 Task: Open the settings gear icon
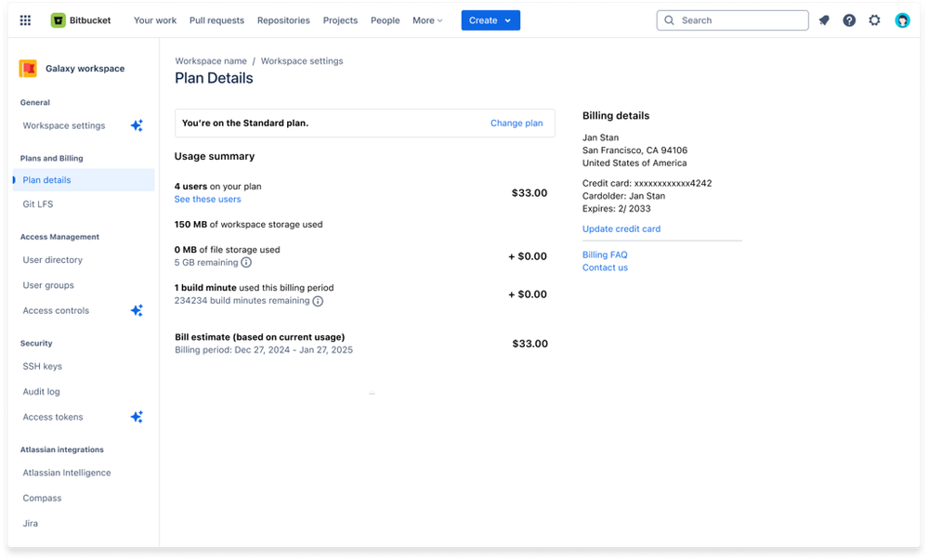click(x=874, y=20)
